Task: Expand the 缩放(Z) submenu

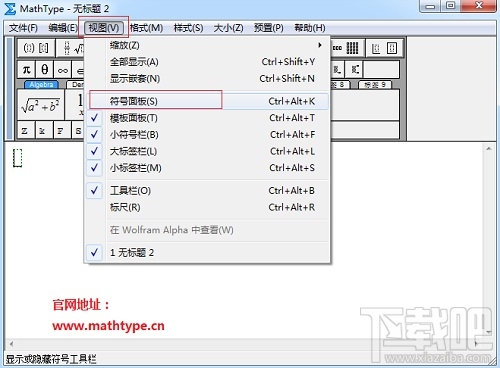Action: point(207,45)
